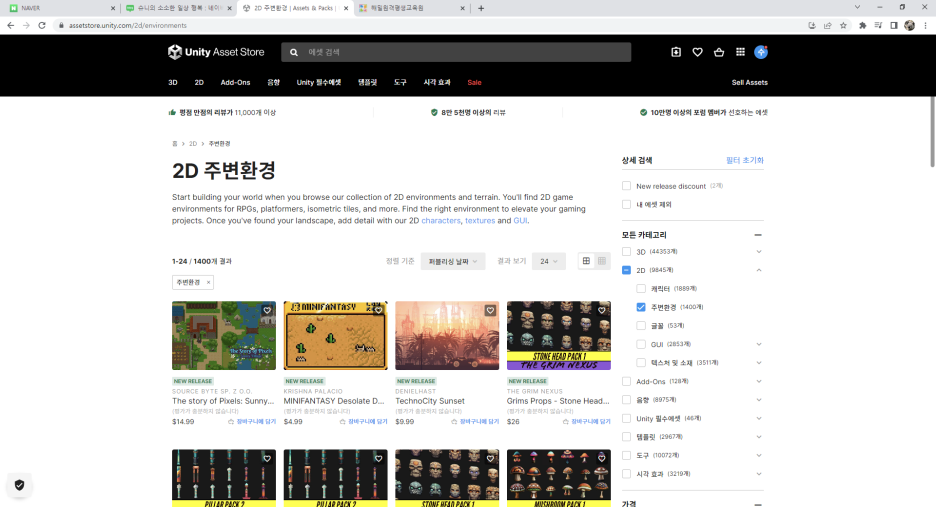
Task: Expand the Add-Ons category chevron
Action: coord(759,381)
